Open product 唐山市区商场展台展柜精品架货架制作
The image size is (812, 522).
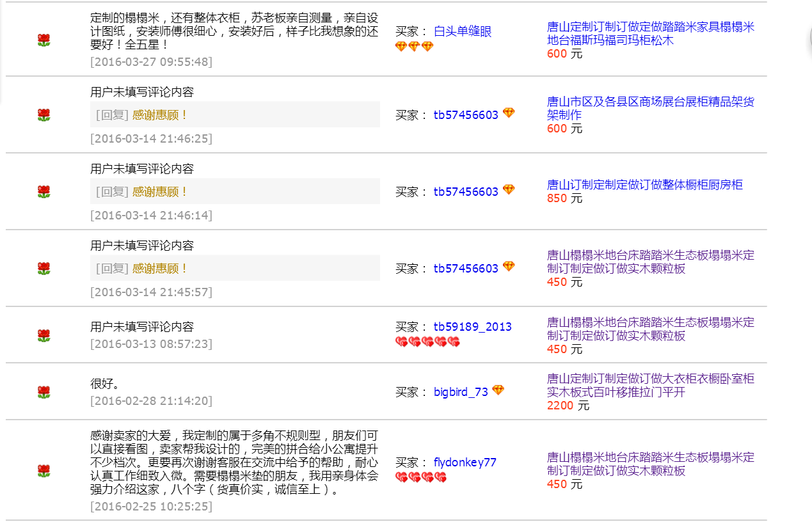click(651, 109)
